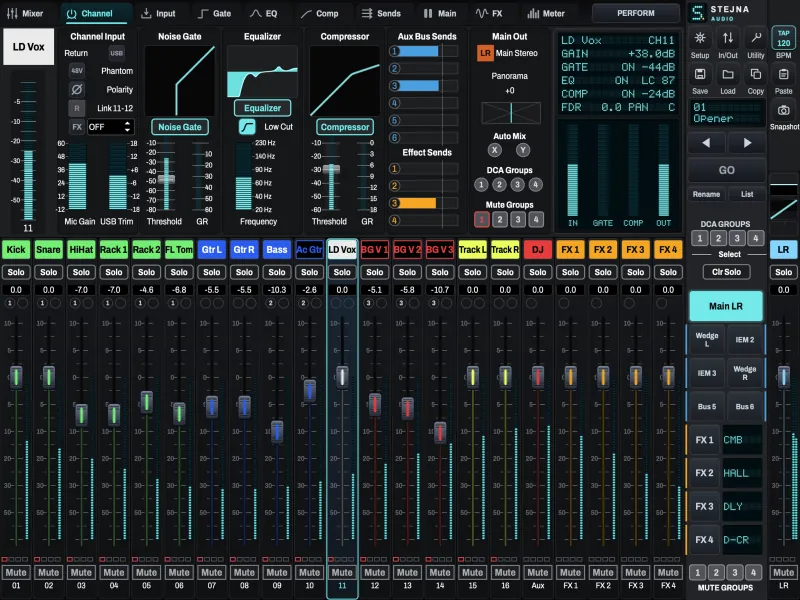
Task: Click the Copy icon
Action: (756, 74)
